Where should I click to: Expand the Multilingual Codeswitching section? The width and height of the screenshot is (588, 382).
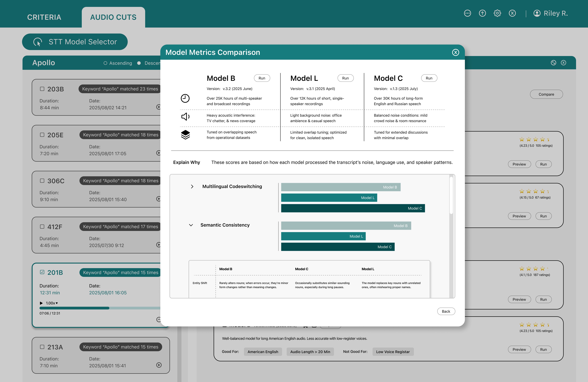(192, 187)
